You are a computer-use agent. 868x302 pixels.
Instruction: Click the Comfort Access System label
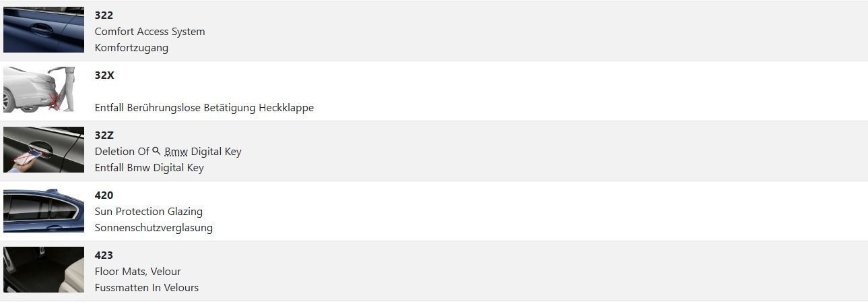pos(149,32)
